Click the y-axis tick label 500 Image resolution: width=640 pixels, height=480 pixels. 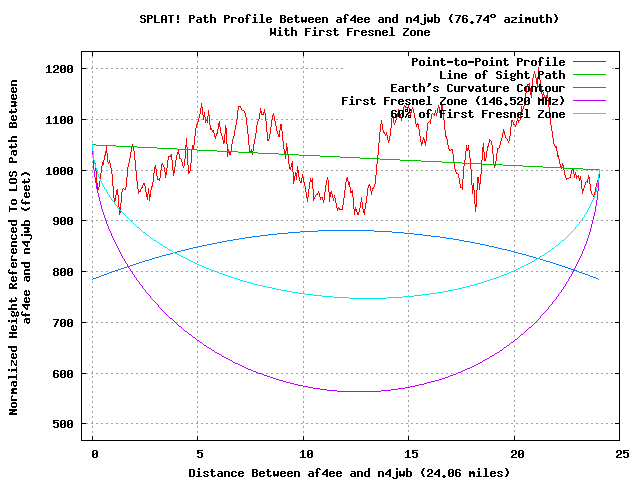(x=63, y=424)
